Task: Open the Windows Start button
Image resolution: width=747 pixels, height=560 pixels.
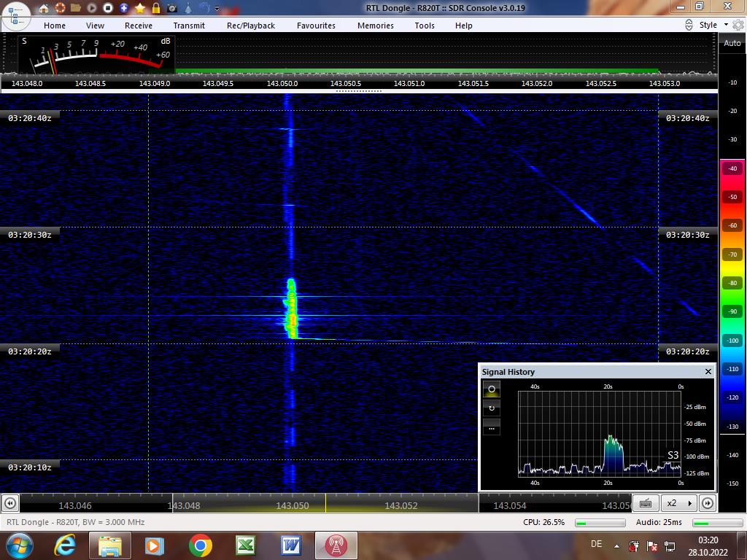Action: (18, 545)
